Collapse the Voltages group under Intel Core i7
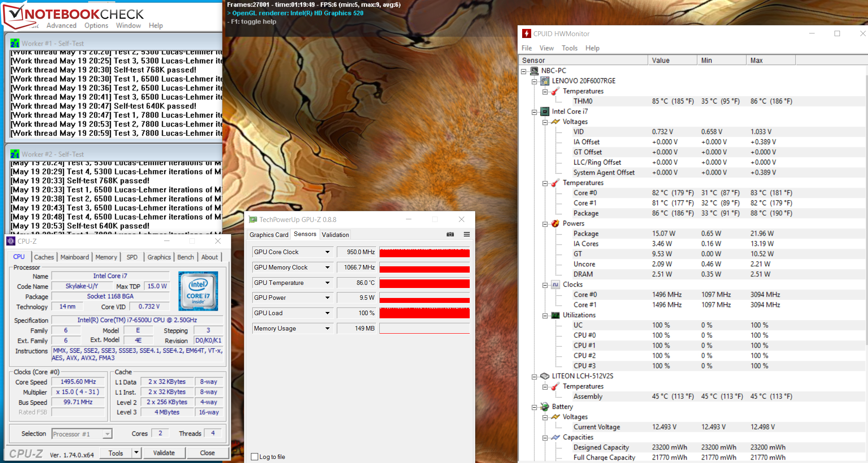 545,122
